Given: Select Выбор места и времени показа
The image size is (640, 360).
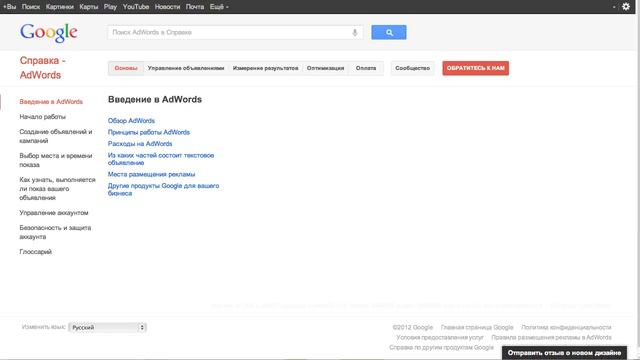Looking at the screenshot, I should click(56, 160).
